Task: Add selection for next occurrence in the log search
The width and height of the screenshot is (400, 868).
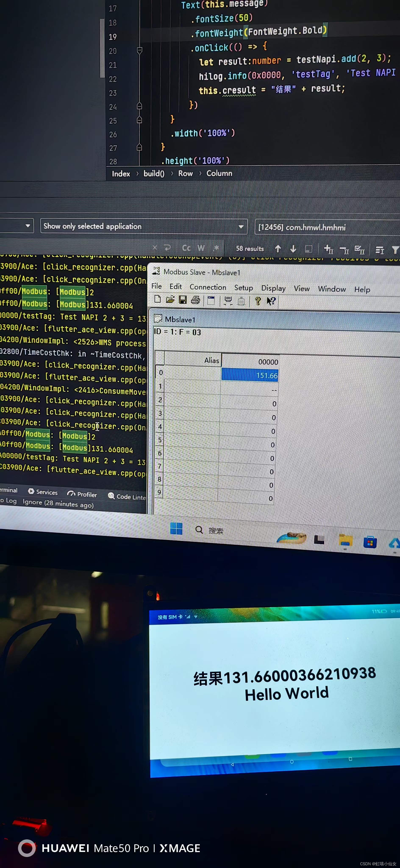Action: (329, 249)
